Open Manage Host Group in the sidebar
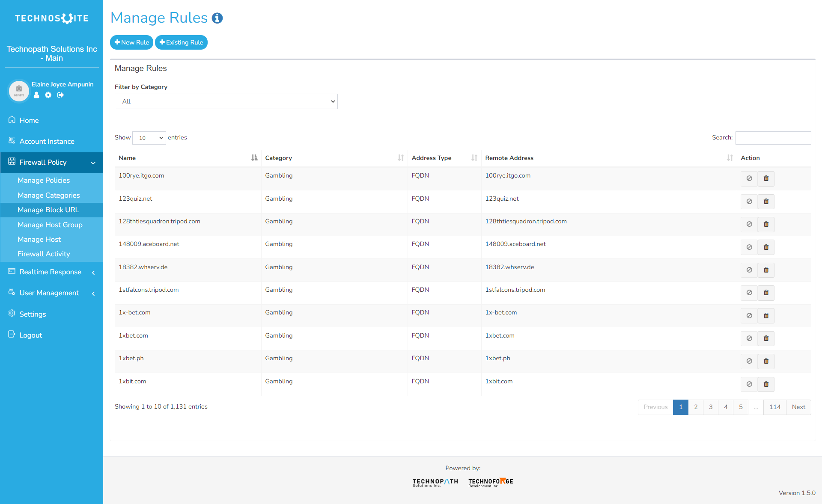 pyautogui.click(x=50, y=225)
